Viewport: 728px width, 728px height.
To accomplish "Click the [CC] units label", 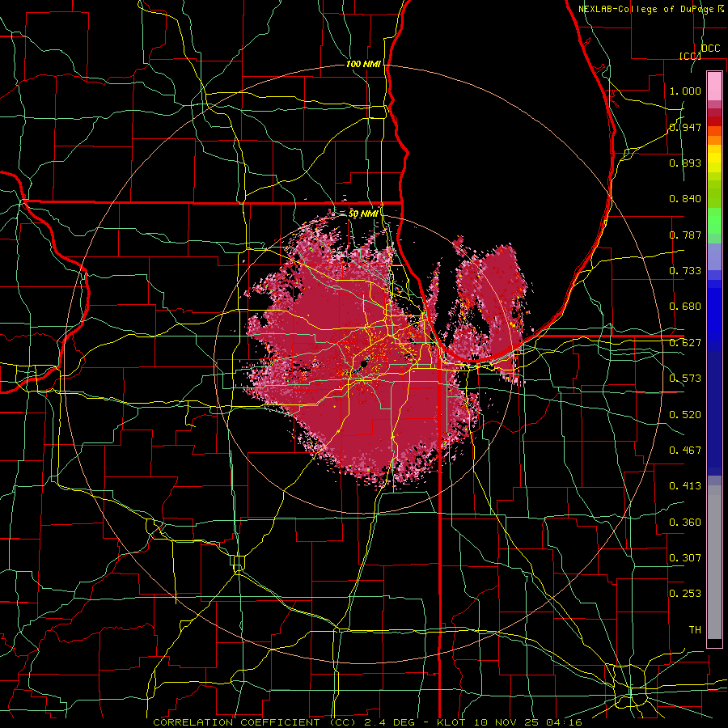I will click(690, 56).
